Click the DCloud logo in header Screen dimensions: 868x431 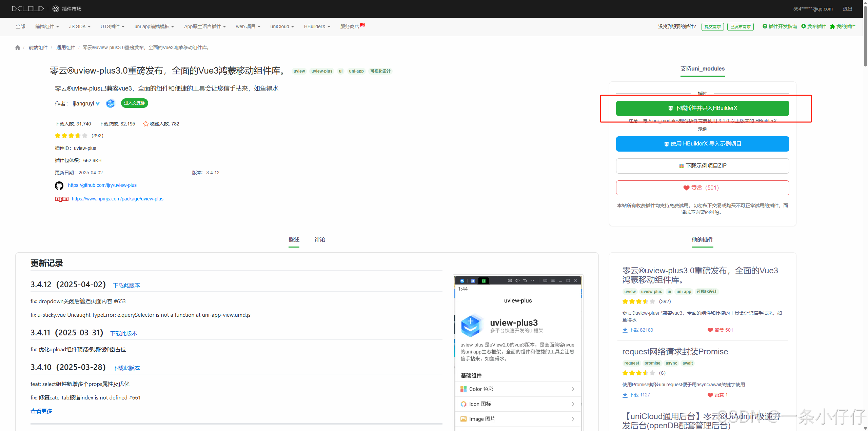(28, 9)
